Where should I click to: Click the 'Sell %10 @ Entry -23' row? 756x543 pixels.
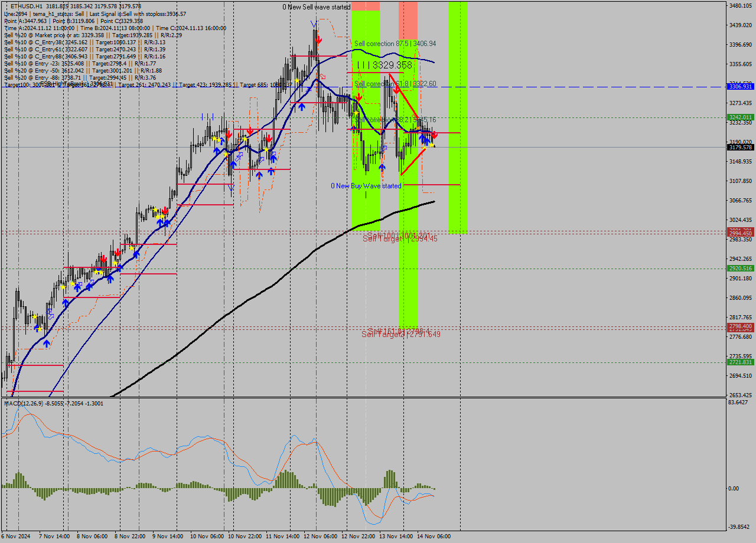click(80, 64)
